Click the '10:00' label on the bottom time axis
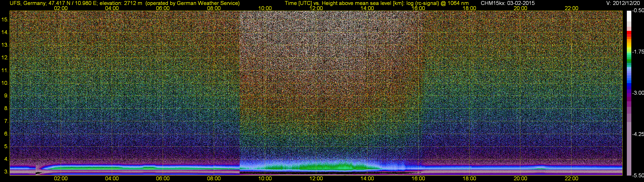The image size is (644, 182). pyautogui.click(x=265, y=179)
